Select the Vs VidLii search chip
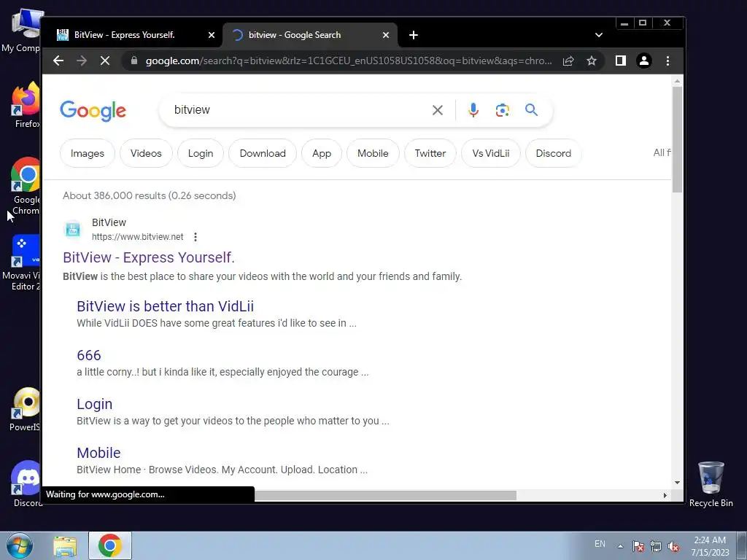Viewport: 747px width, 560px height. pyautogui.click(x=491, y=153)
